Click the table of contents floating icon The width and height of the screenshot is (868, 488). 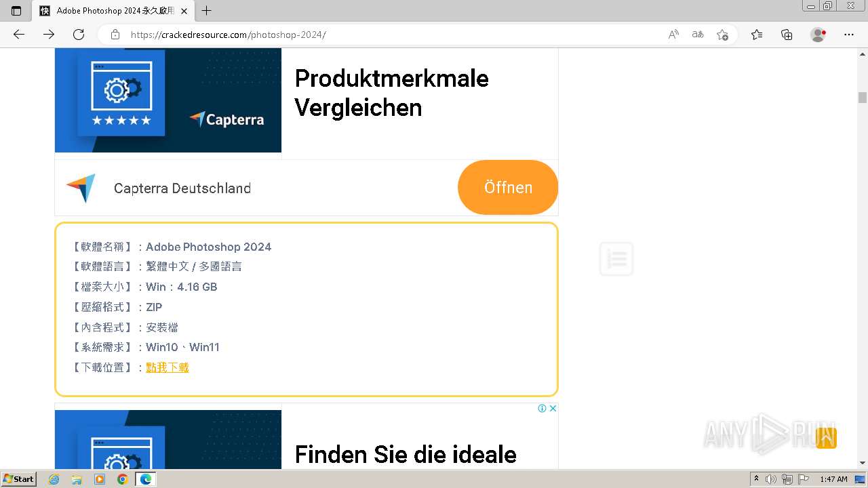616,259
